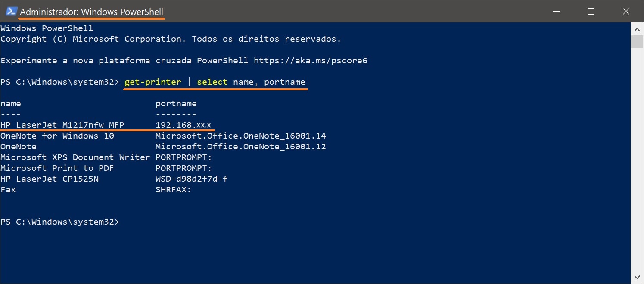644x284 pixels.
Task: Click the SHRFAX: port value
Action: [173, 190]
